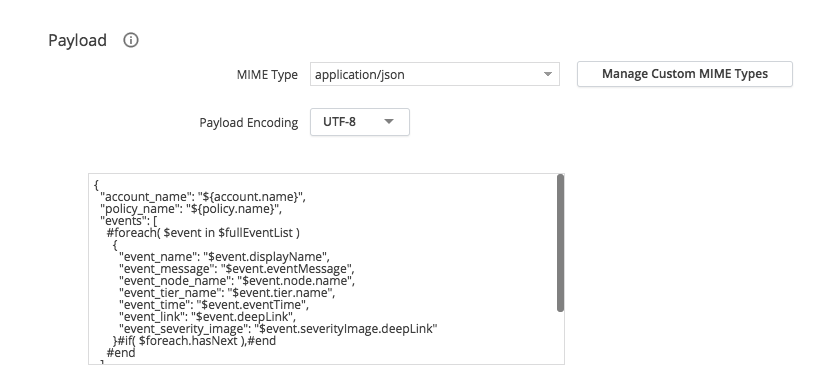The image size is (832, 389).
Task: Open the MIME Type dropdown
Action: pyautogui.click(x=435, y=74)
